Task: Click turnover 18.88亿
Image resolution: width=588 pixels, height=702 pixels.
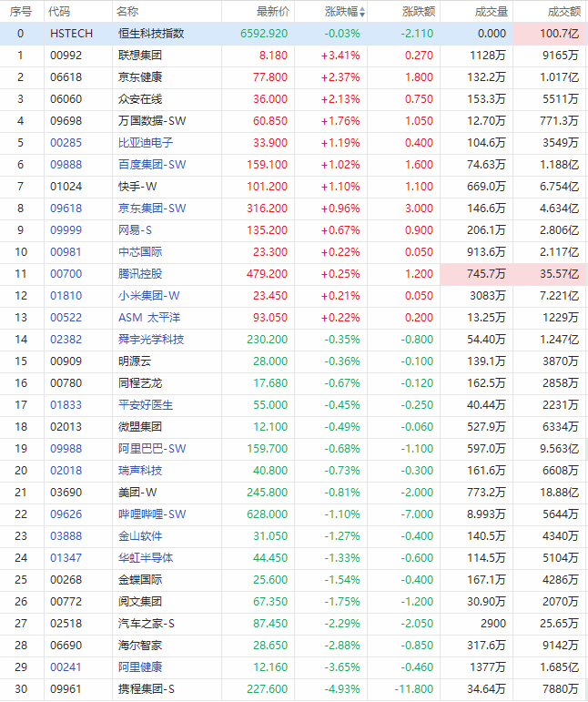Action: point(560,493)
